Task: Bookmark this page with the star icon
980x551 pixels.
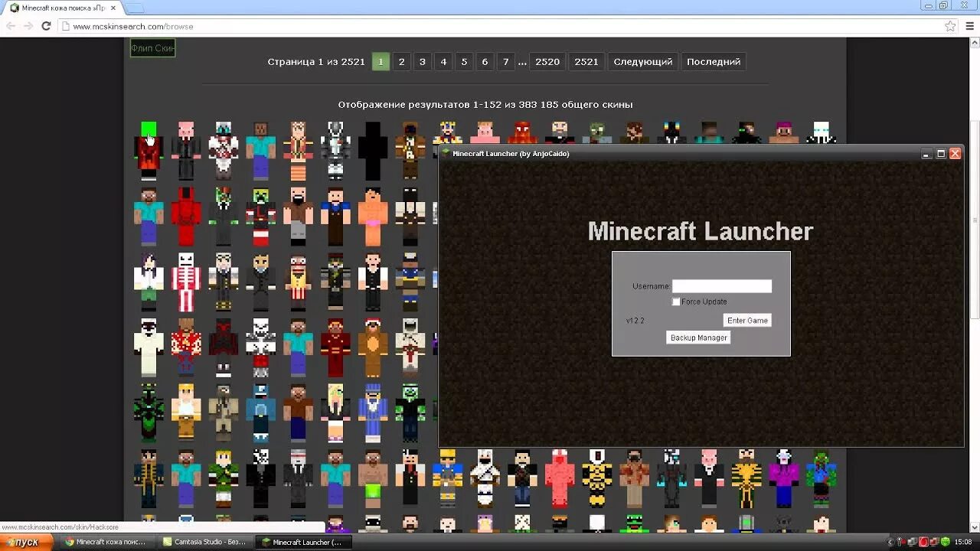Action: pos(950,26)
